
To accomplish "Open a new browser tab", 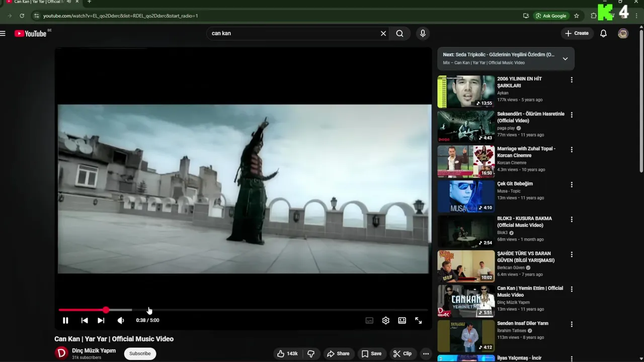I will point(89,2).
